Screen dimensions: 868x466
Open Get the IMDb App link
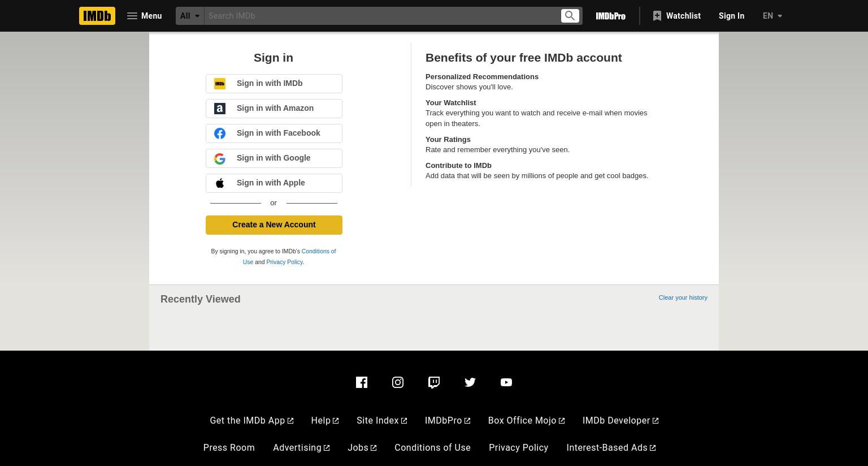251,421
